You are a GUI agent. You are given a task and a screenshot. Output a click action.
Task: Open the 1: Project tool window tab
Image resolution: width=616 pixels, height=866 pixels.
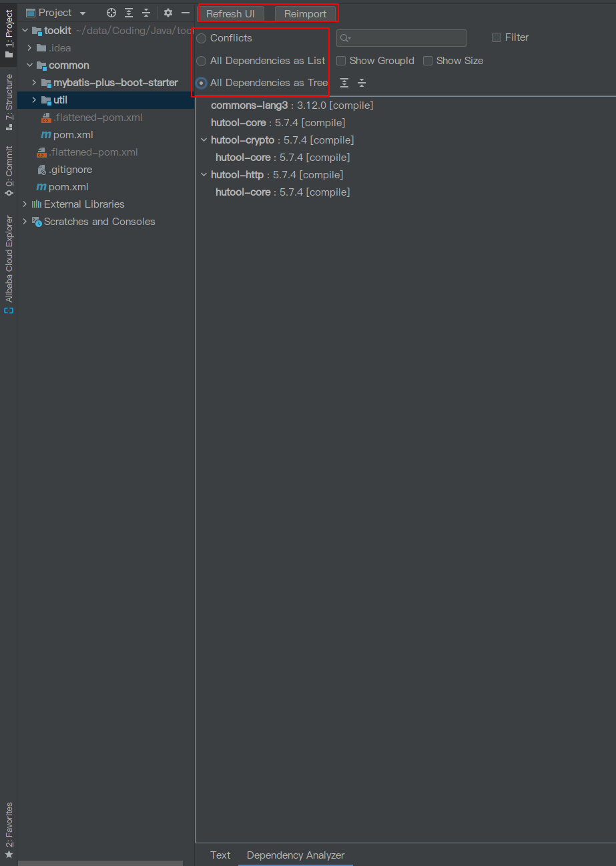click(9, 33)
